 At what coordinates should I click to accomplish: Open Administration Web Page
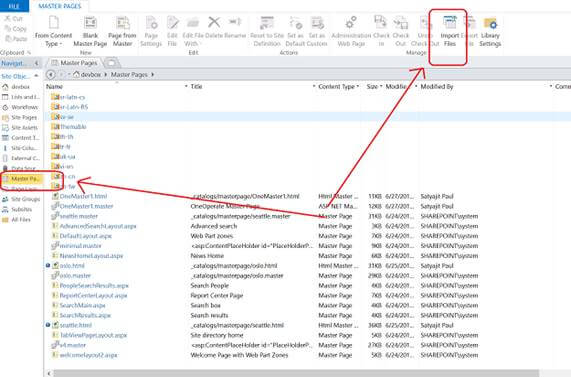351,31
